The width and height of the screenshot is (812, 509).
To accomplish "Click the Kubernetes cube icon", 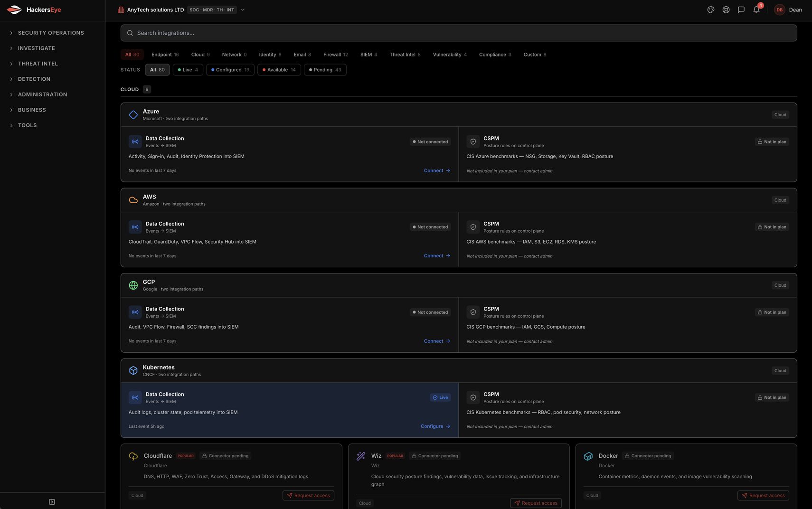I will coord(133,370).
